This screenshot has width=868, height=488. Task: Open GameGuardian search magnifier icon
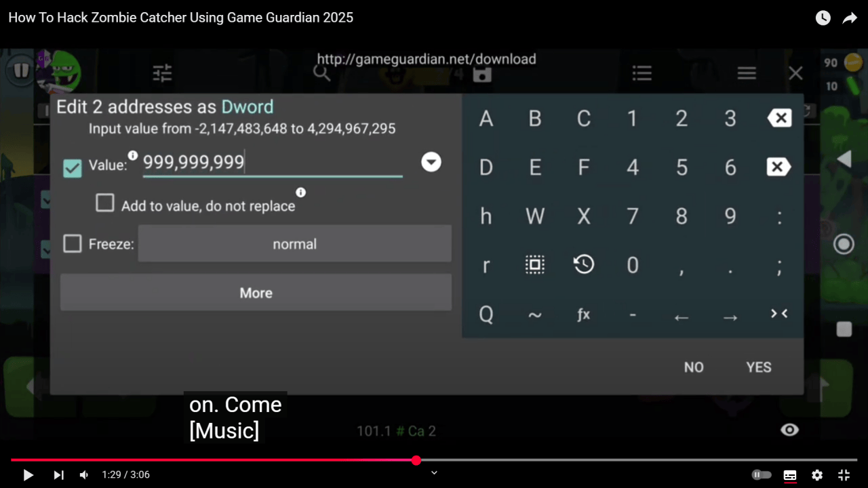pos(321,73)
